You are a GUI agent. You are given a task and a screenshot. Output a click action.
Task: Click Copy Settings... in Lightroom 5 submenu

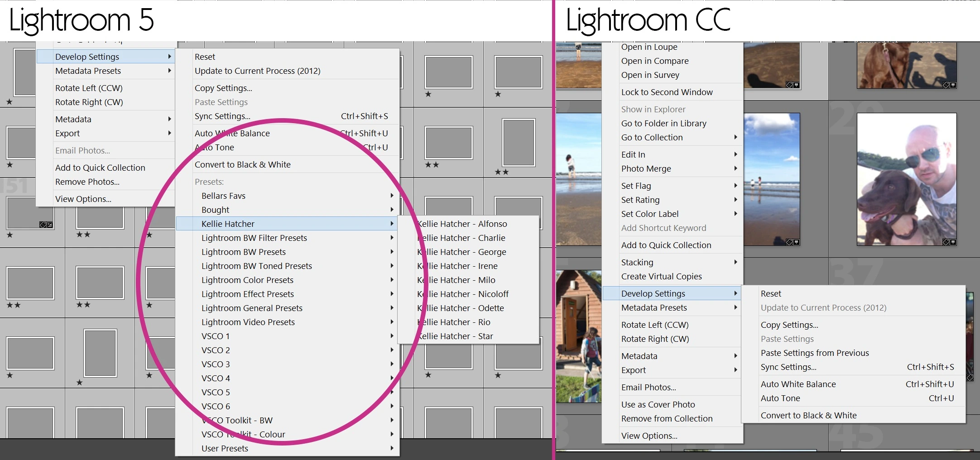click(288, 88)
